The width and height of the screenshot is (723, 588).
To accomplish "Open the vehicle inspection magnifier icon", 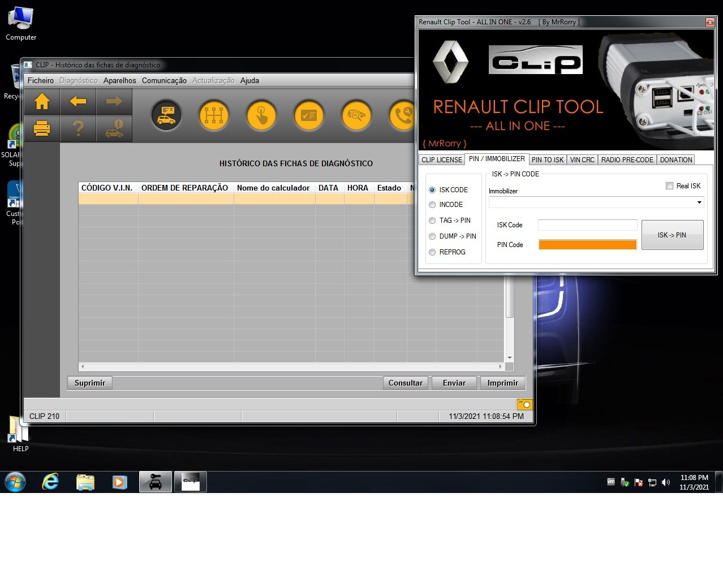I will point(356,115).
